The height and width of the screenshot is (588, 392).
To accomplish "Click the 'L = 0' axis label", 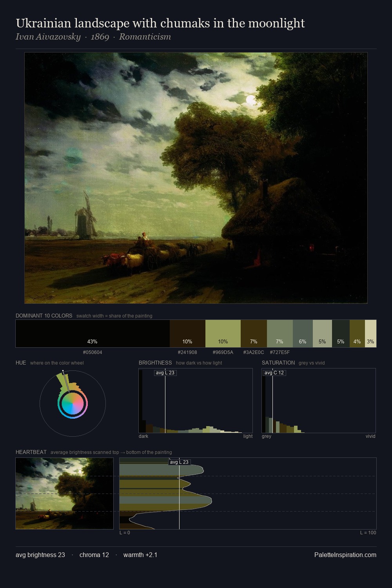I will pyautogui.click(x=125, y=533).
